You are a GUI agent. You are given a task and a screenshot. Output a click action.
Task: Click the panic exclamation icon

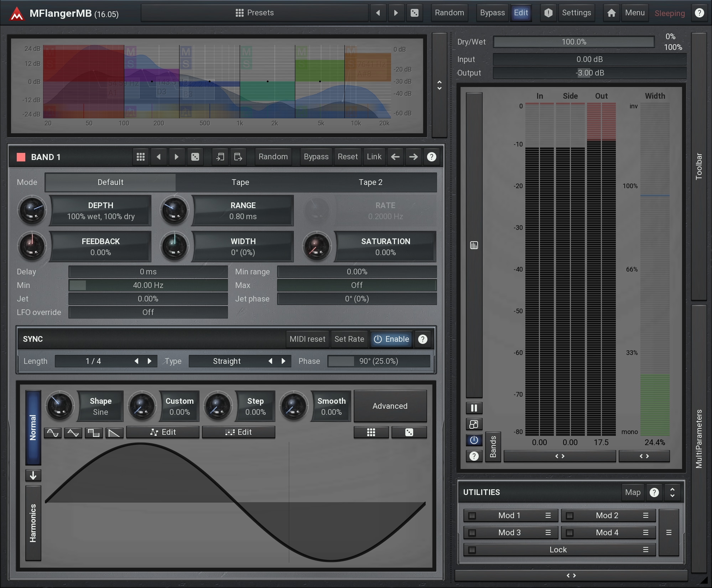tap(549, 13)
